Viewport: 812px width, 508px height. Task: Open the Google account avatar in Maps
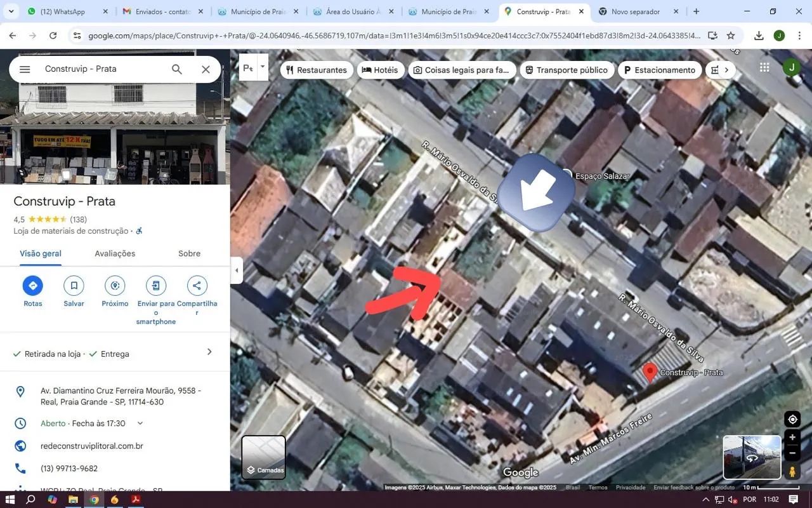coord(791,67)
